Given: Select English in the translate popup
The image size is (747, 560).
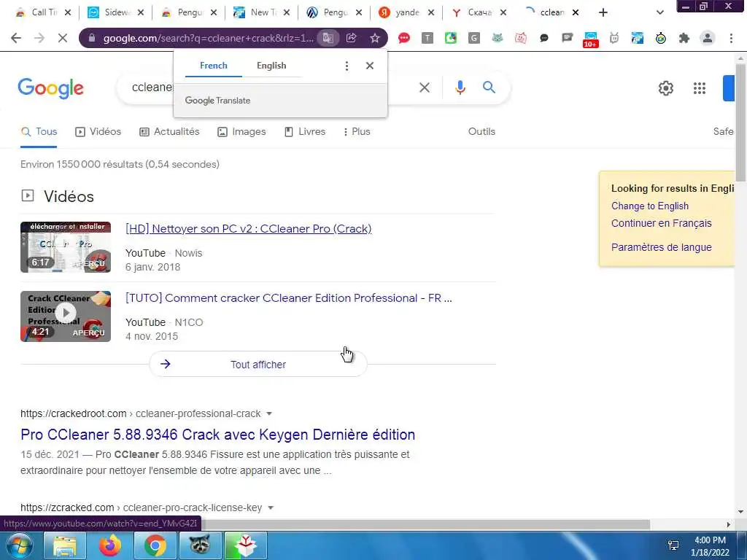Looking at the screenshot, I should tap(271, 66).
